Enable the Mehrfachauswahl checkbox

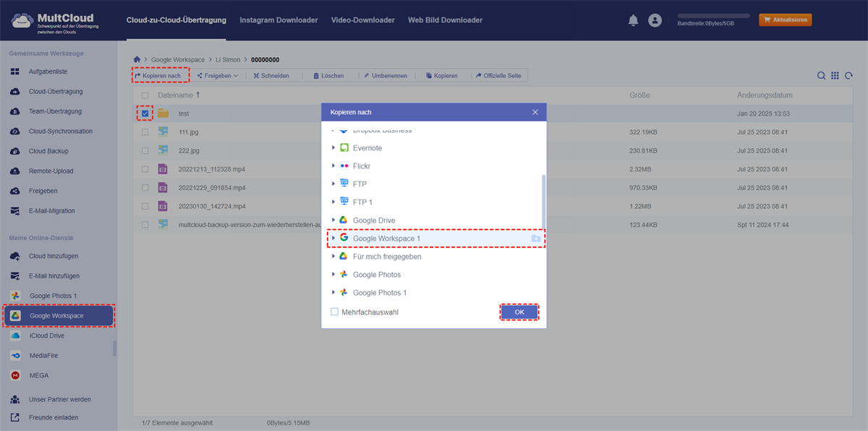[334, 312]
